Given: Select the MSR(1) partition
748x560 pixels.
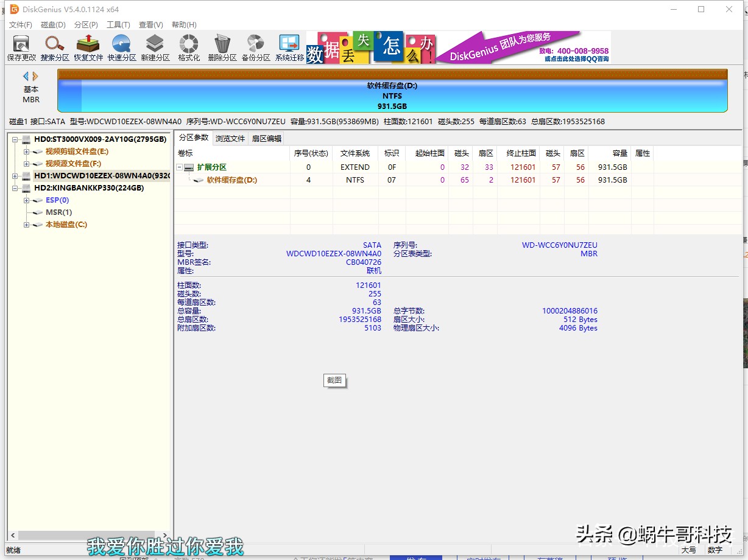Looking at the screenshot, I should click(x=59, y=212).
